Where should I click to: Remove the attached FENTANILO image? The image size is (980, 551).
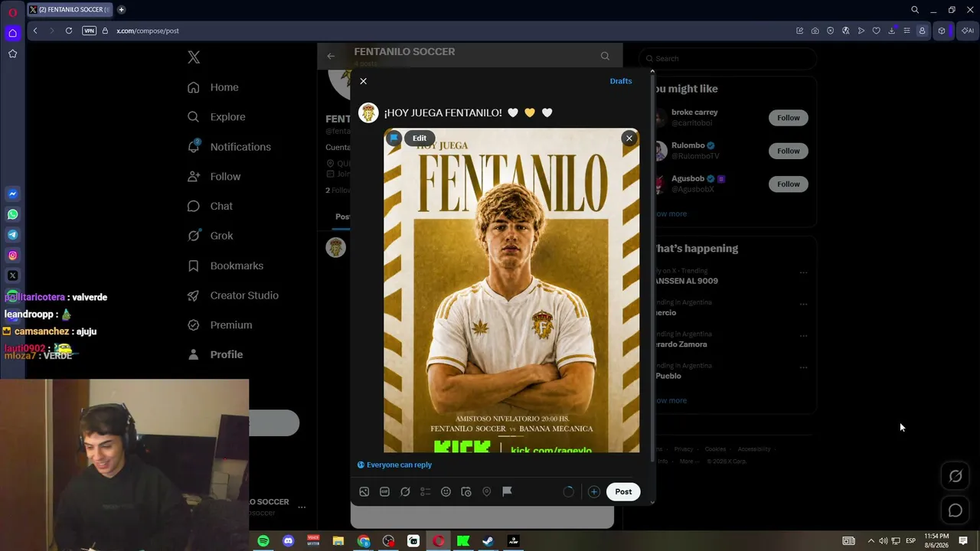pos(629,139)
